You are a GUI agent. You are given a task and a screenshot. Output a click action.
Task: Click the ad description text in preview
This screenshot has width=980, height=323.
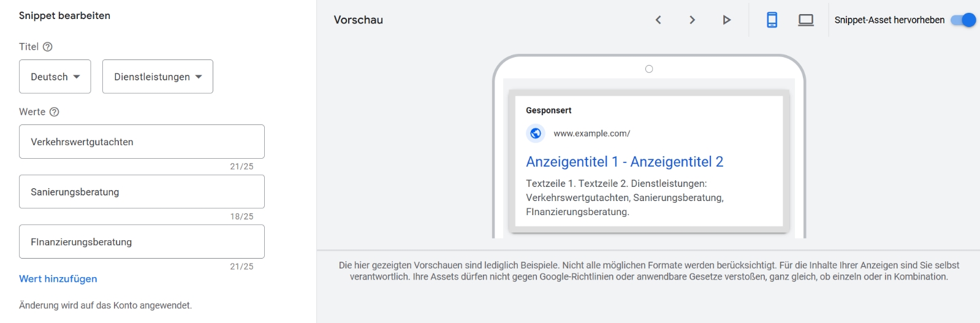625,197
